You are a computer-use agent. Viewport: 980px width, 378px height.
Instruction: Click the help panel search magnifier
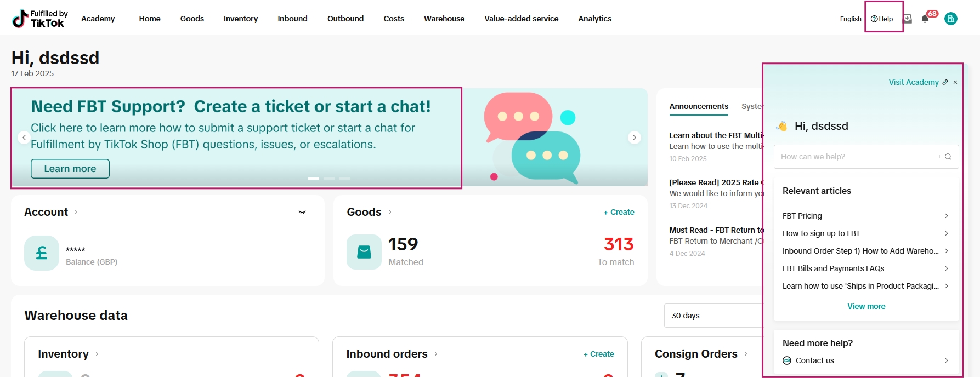[x=948, y=157]
